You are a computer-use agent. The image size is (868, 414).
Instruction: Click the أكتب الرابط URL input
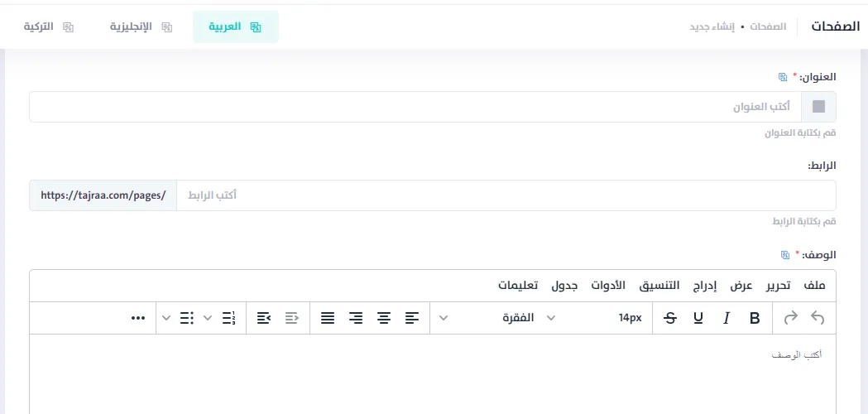[x=506, y=195]
